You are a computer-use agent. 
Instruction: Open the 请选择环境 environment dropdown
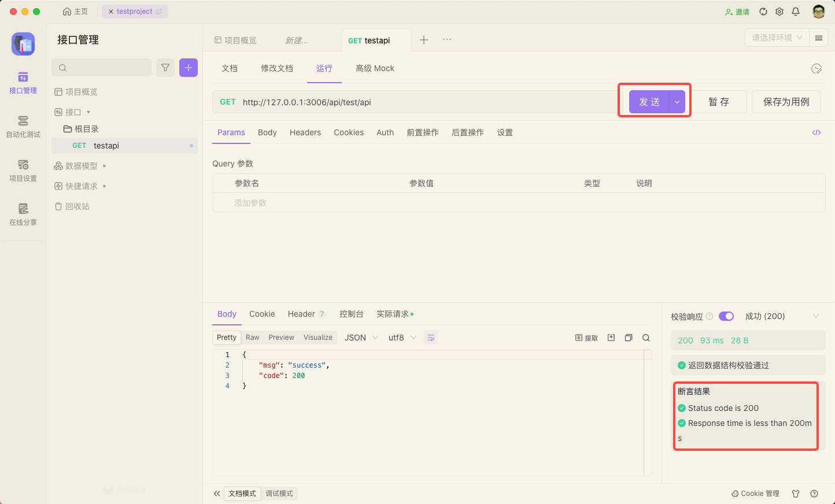[777, 38]
